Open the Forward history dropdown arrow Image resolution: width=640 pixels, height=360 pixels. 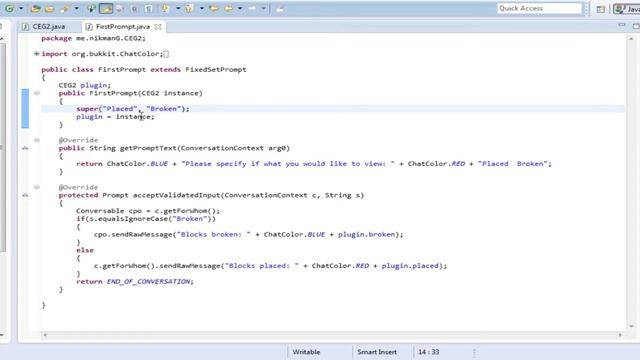point(264,8)
